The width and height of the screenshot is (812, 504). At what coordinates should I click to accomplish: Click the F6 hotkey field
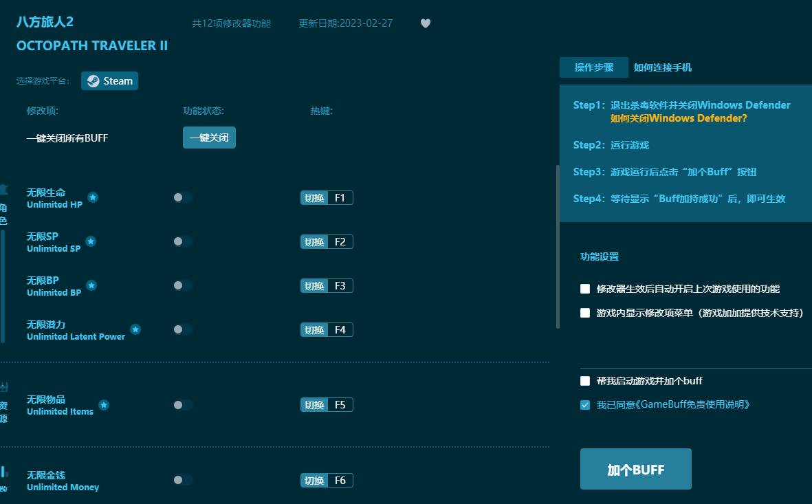tap(340, 481)
